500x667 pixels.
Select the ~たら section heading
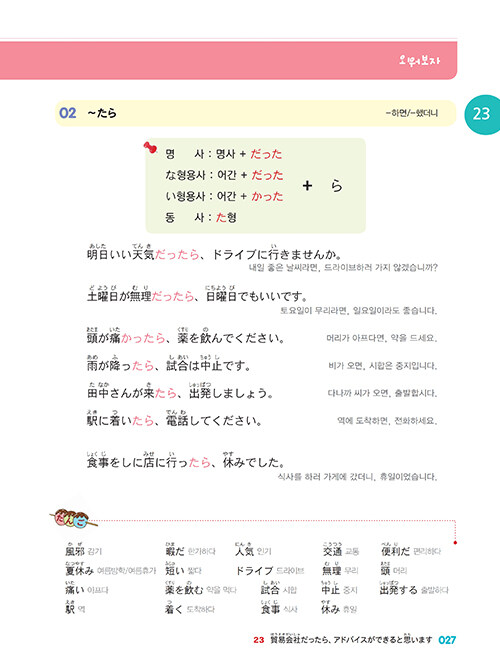tap(102, 113)
